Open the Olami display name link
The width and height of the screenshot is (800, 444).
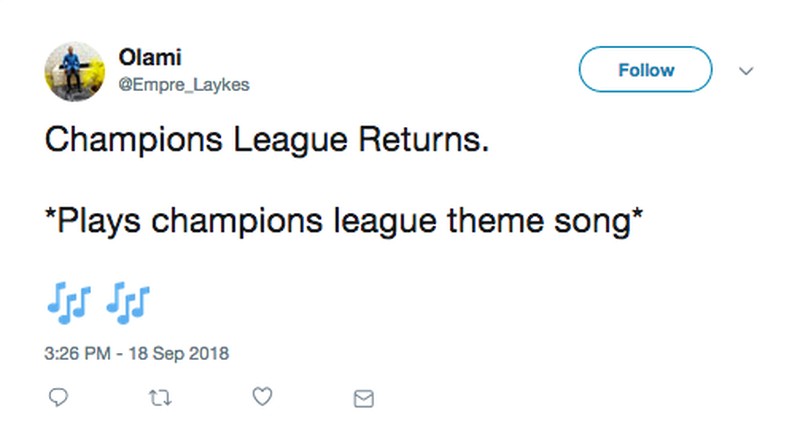pos(151,59)
